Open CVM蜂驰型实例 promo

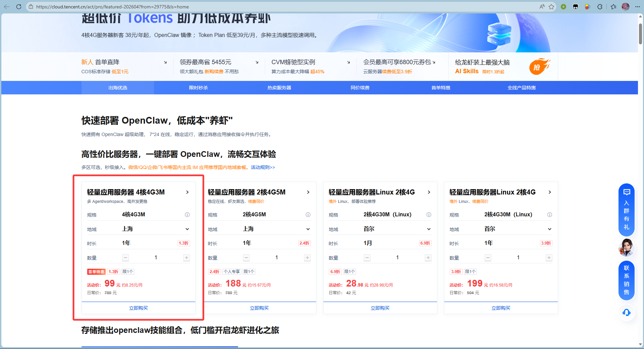[x=310, y=67]
